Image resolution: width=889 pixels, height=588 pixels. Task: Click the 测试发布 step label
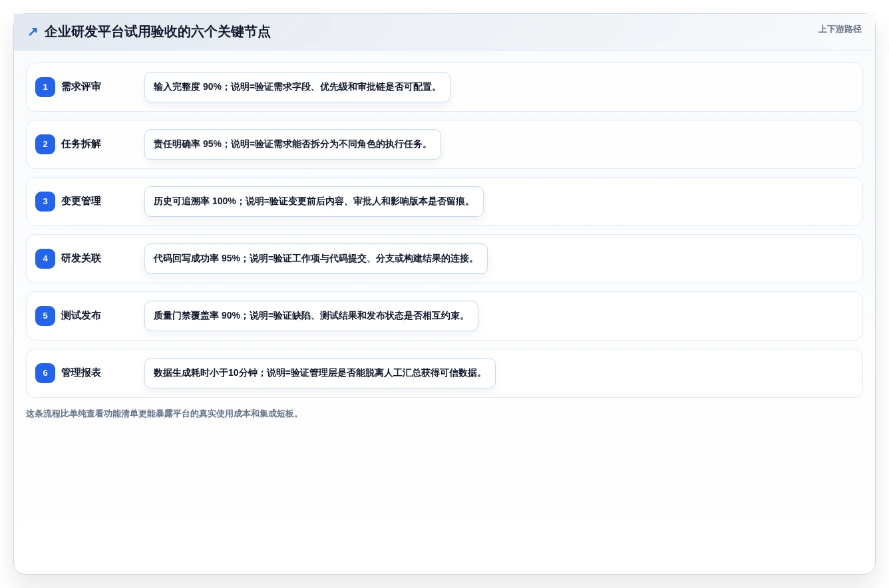(81, 316)
